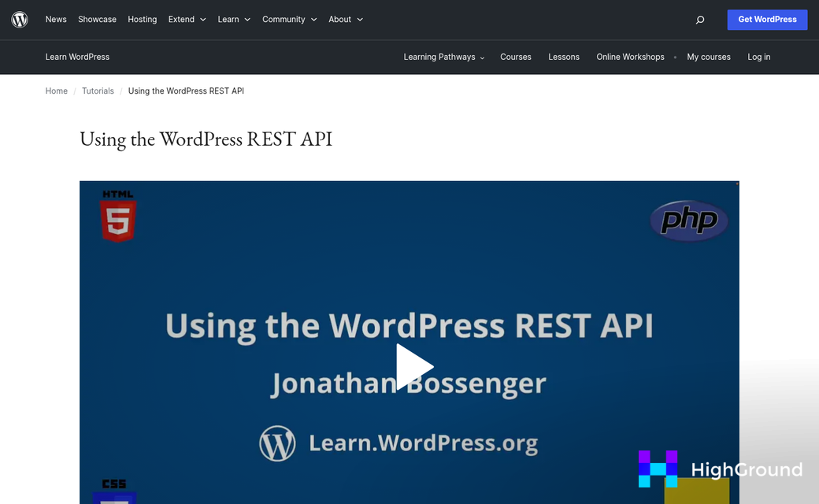Image resolution: width=819 pixels, height=504 pixels.
Task: Select Online Workshops
Action: pyautogui.click(x=630, y=57)
